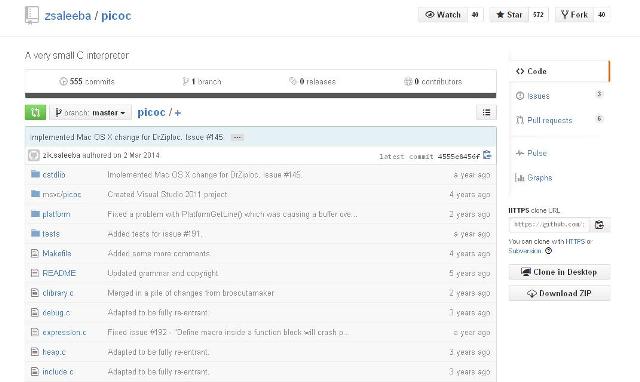
Task: Click the clone help question icon
Action: tap(549, 251)
